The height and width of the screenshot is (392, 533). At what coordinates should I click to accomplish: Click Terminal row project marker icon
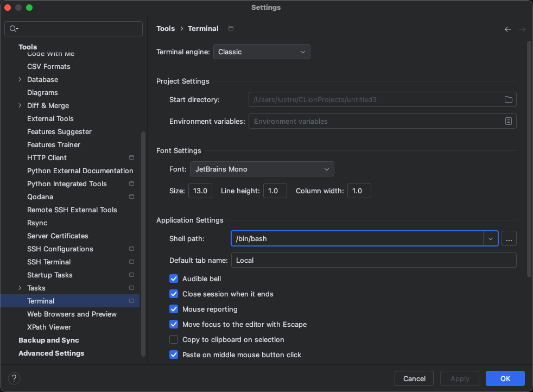[131, 301]
